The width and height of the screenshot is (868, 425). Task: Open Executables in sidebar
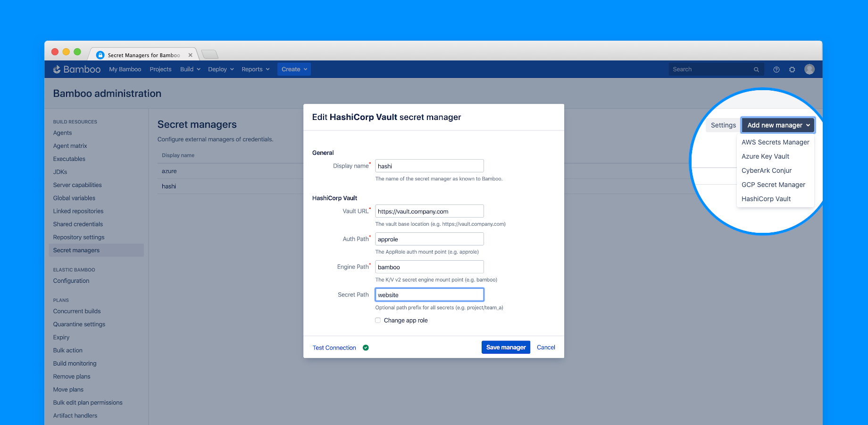click(x=69, y=159)
